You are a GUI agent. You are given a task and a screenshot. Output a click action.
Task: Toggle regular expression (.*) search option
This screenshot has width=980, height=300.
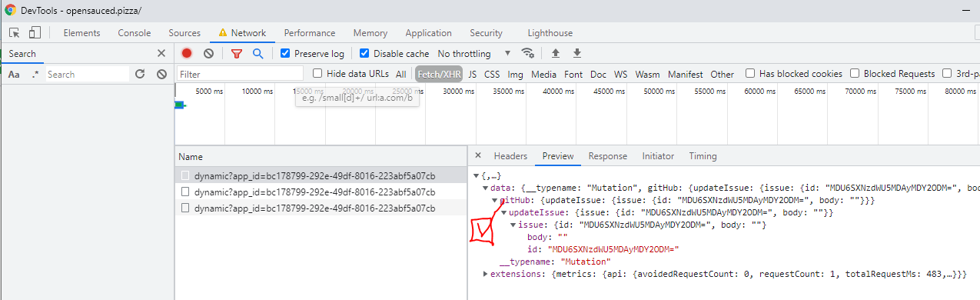click(x=35, y=75)
